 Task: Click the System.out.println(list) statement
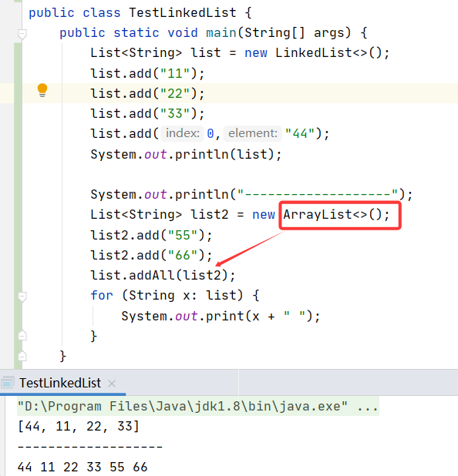click(x=186, y=154)
